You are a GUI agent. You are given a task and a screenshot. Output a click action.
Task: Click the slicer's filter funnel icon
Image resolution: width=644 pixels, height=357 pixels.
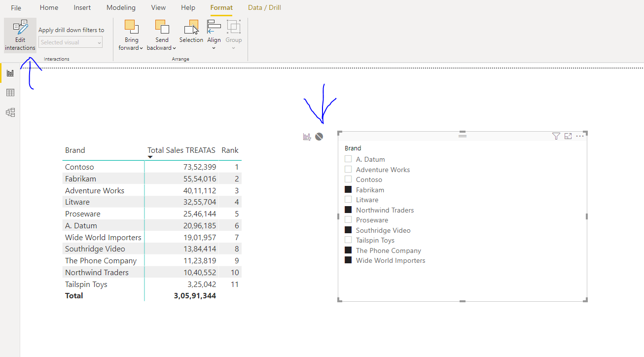click(556, 136)
